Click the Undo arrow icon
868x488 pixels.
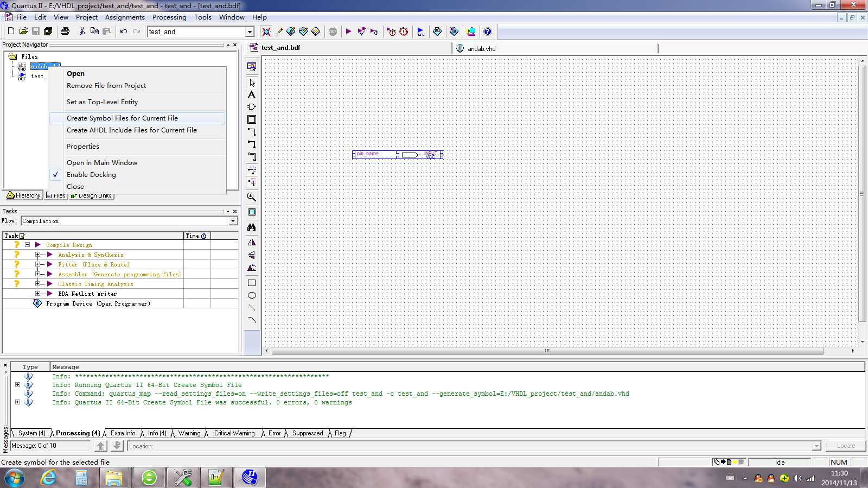[x=124, y=31]
